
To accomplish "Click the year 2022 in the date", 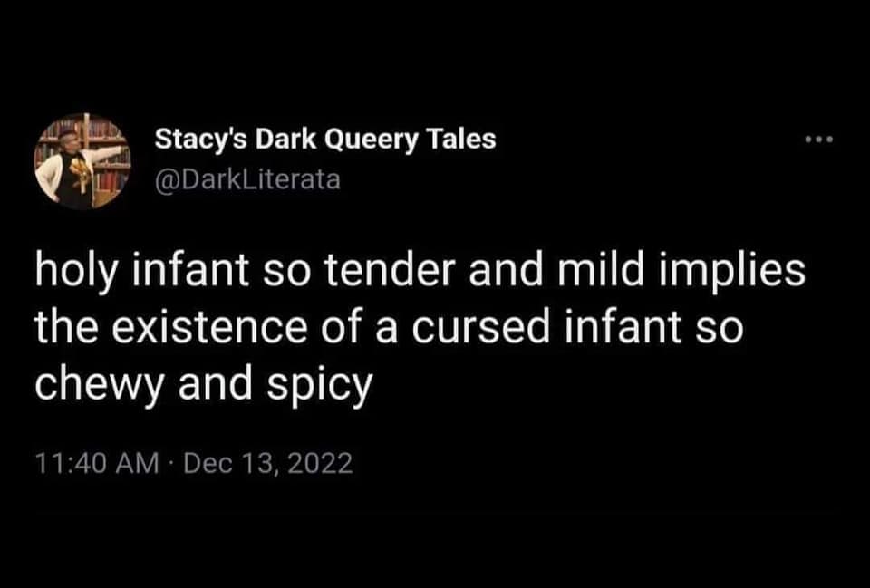I will (319, 464).
